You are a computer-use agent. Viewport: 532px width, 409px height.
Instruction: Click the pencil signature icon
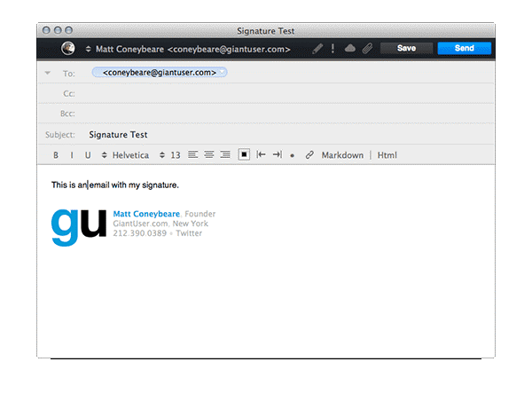click(317, 49)
